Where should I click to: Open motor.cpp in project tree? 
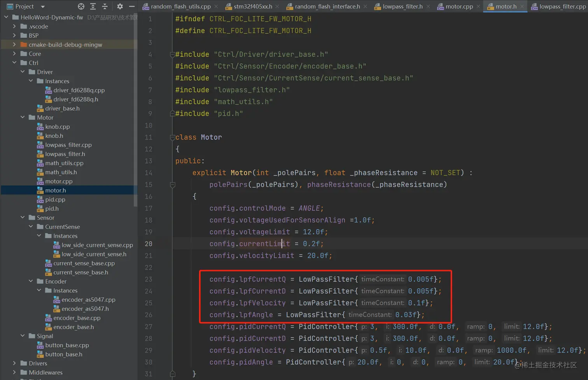tap(59, 181)
